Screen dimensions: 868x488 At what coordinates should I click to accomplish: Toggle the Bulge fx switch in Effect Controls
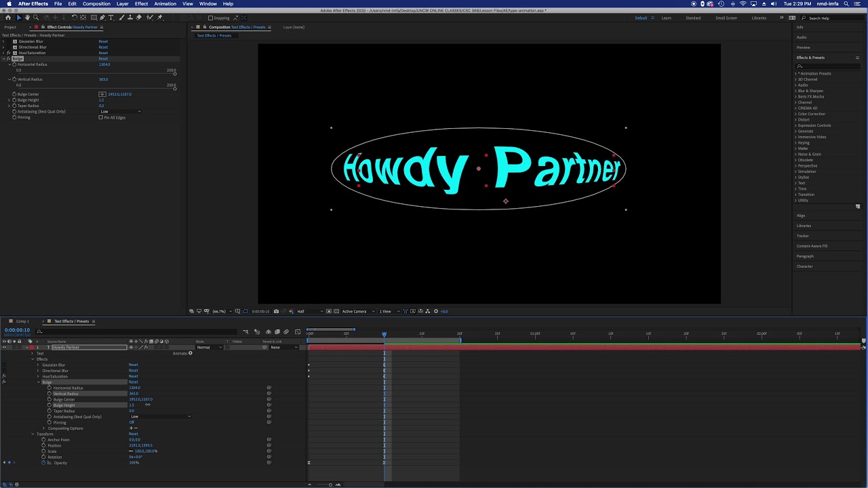click(8, 59)
